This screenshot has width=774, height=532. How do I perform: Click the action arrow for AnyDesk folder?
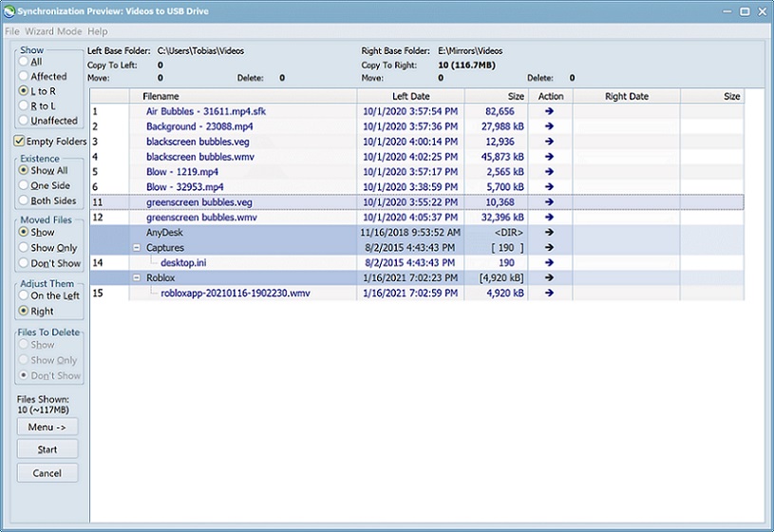[549, 232]
